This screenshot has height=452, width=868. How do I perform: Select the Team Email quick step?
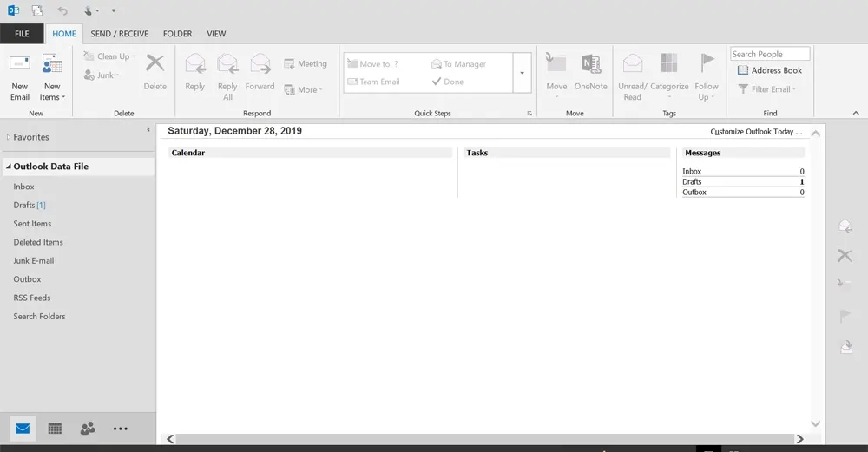click(x=373, y=82)
